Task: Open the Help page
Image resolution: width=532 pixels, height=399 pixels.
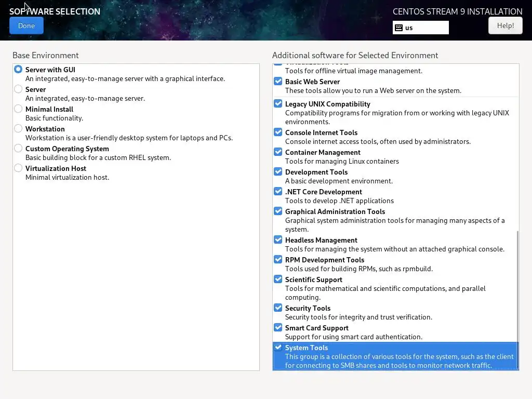Action: (505, 25)
